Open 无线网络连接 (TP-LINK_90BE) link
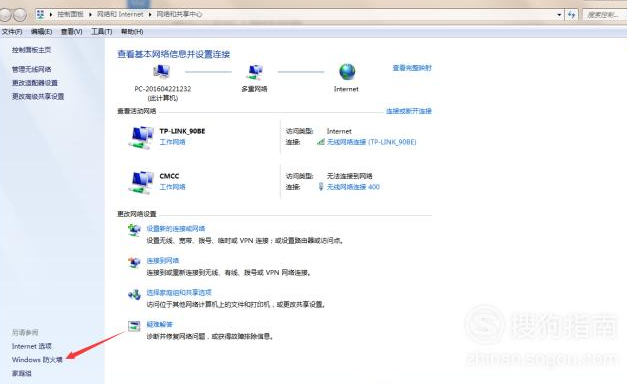Screen dimensions: 627x384 (371, 142)
